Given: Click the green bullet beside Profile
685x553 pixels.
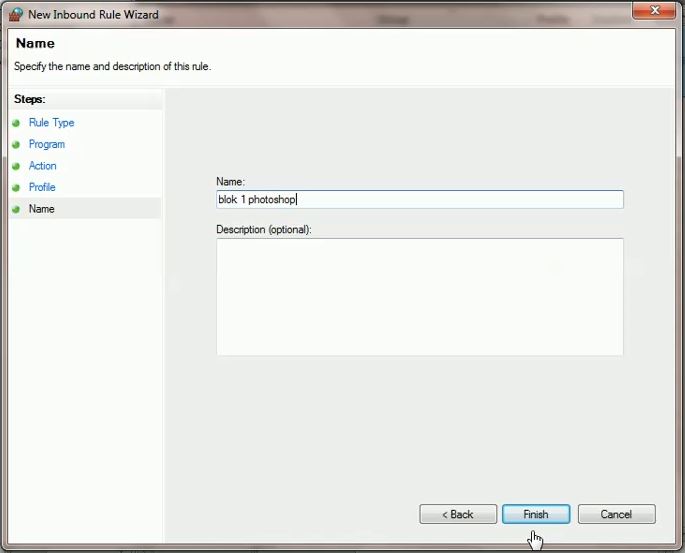Looking at the screenshot, I should coord(16,188).
